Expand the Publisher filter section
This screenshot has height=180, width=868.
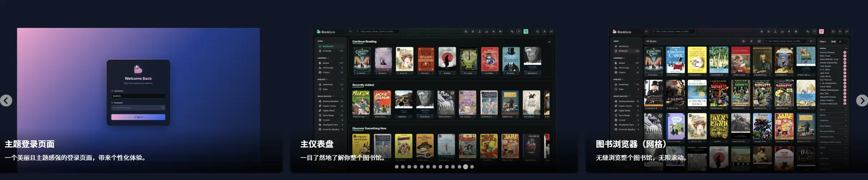click(x=846, y=121)
